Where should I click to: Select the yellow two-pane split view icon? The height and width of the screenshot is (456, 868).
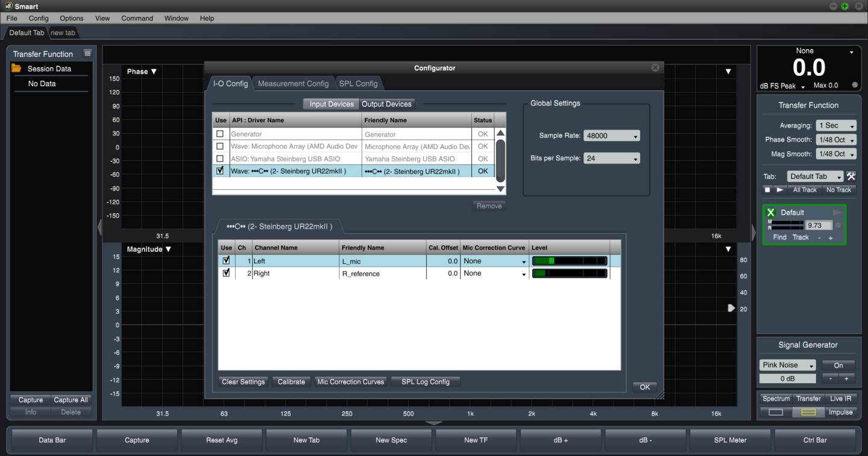point(808,412)
